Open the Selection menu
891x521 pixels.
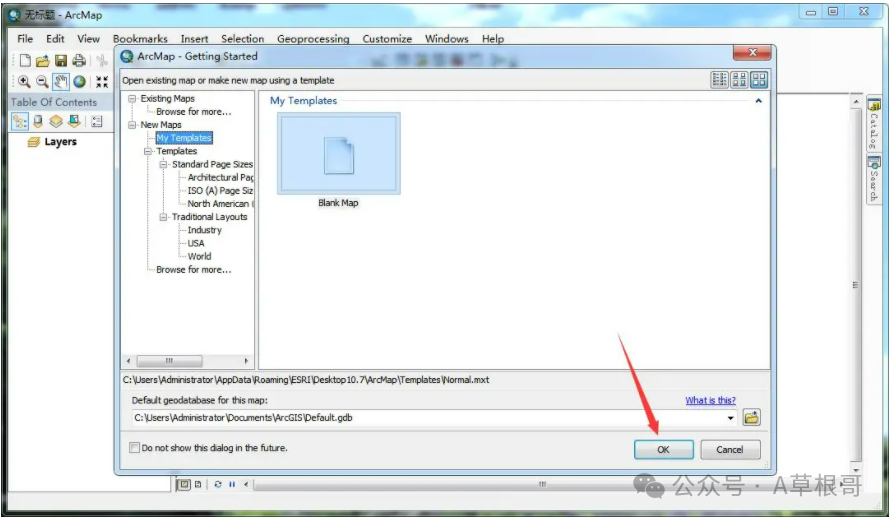(243, 39)
